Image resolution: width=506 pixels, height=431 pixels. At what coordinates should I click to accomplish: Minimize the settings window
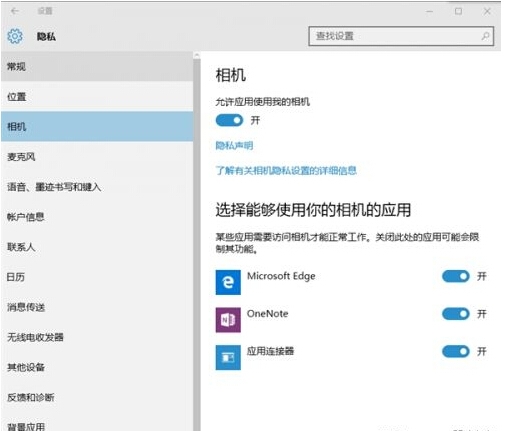tap(430, 11)
